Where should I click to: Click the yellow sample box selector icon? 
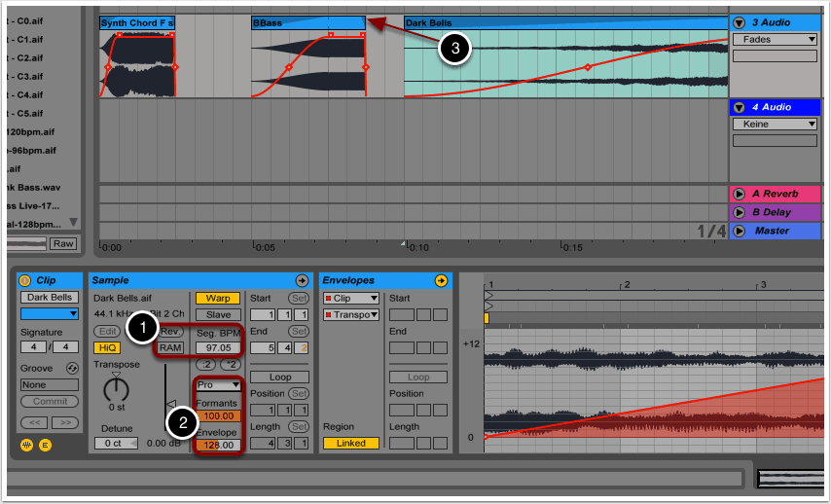25,445
